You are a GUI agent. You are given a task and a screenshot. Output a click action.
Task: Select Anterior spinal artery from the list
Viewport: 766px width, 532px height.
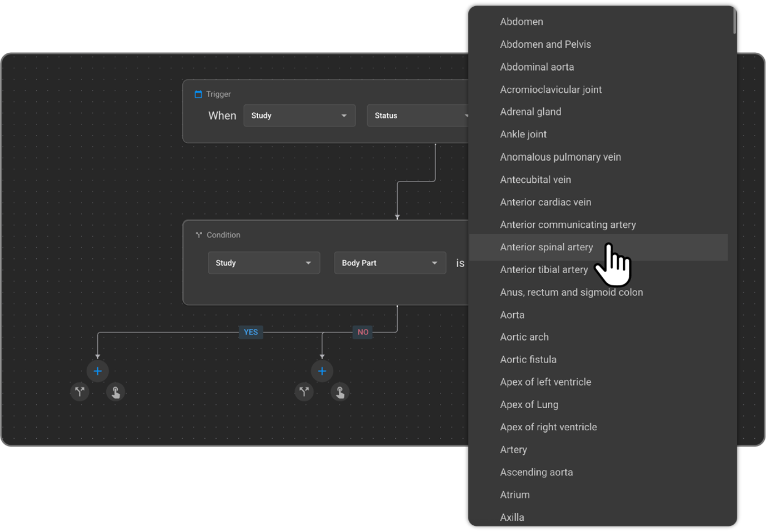(546, 247)
